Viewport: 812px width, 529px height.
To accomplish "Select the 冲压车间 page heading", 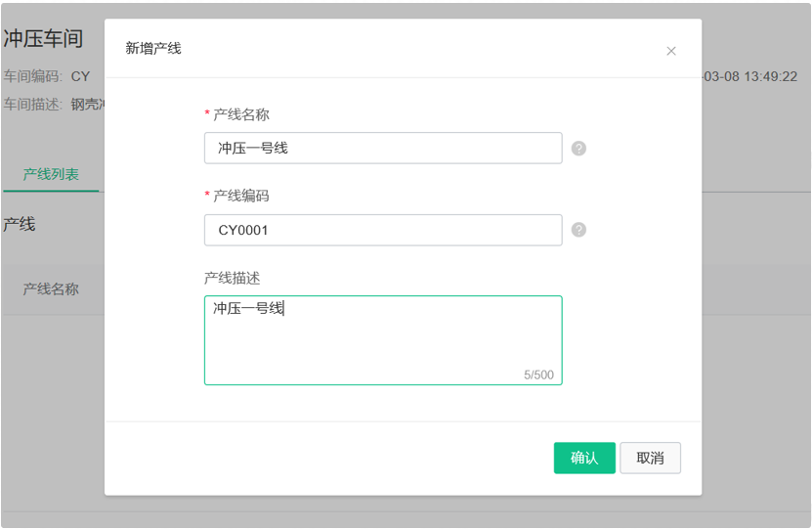I will click(44, 39).
